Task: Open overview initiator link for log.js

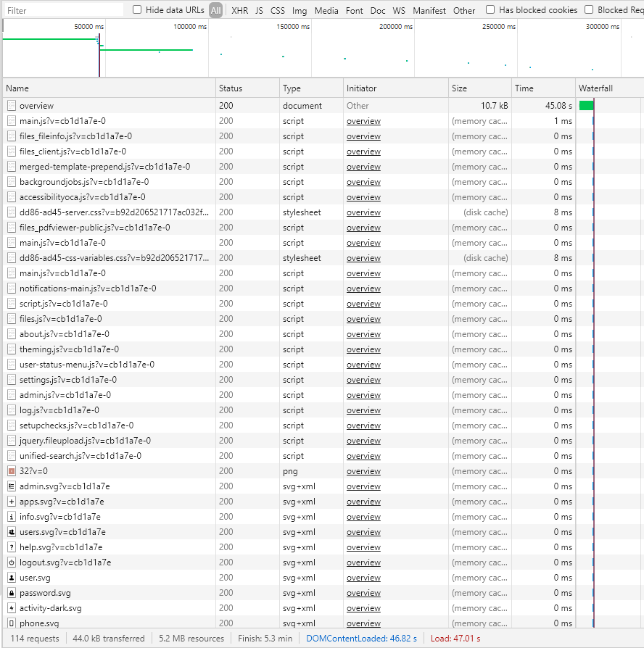Action: [x=363, y=410]
